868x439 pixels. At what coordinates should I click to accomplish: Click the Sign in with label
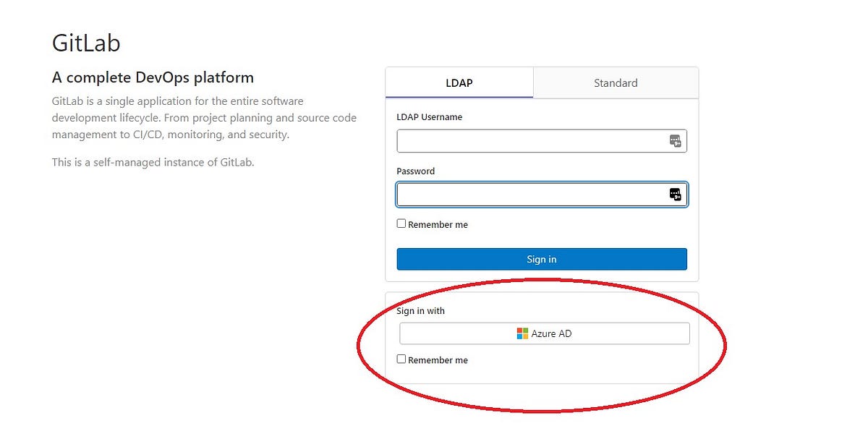420,310
